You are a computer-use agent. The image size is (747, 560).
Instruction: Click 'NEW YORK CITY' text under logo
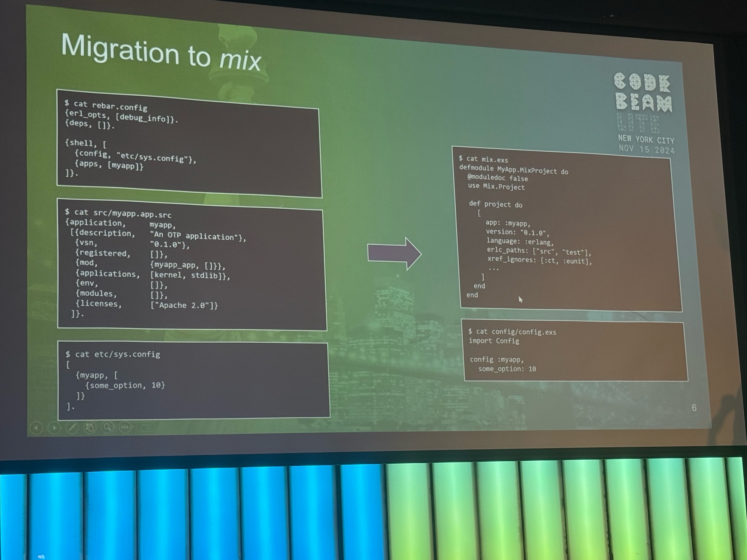pos(646,139)
